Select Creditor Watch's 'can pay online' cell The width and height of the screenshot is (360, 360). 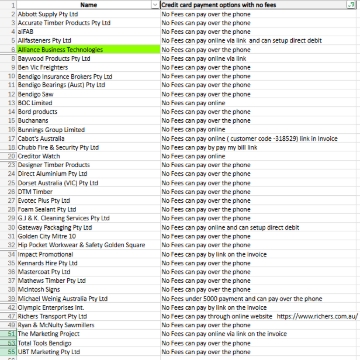coord(258,156)
